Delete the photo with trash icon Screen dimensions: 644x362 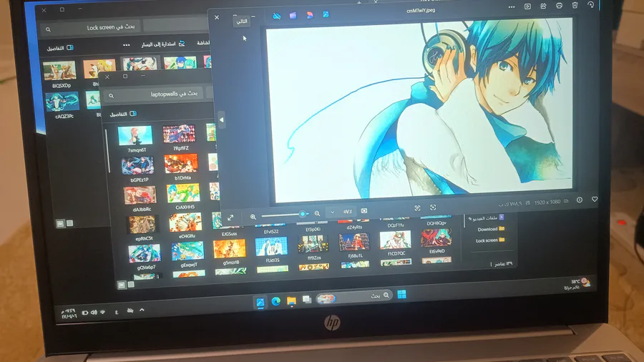tap(575, 5)
